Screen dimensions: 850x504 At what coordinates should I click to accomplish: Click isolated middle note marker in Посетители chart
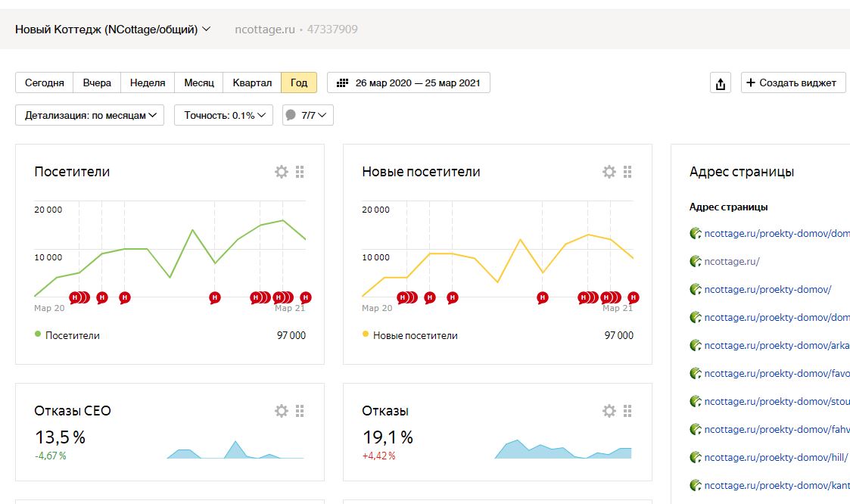click(x=215, y=297)
